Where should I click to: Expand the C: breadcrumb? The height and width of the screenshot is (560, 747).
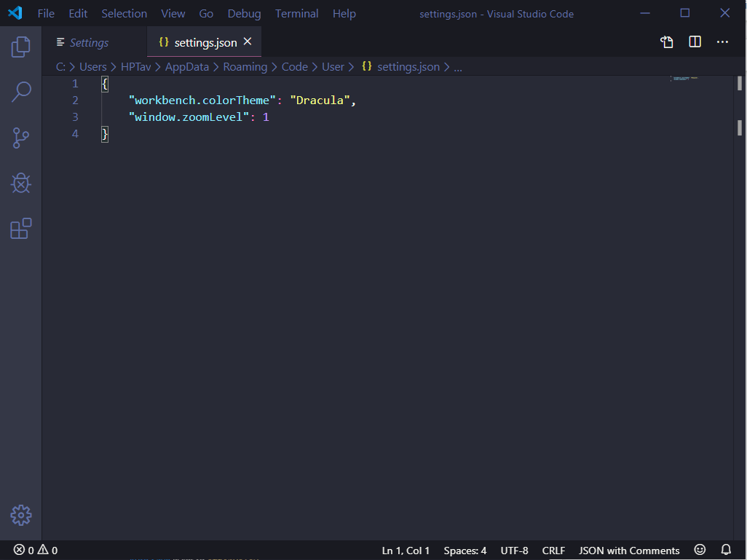[60, 67]
